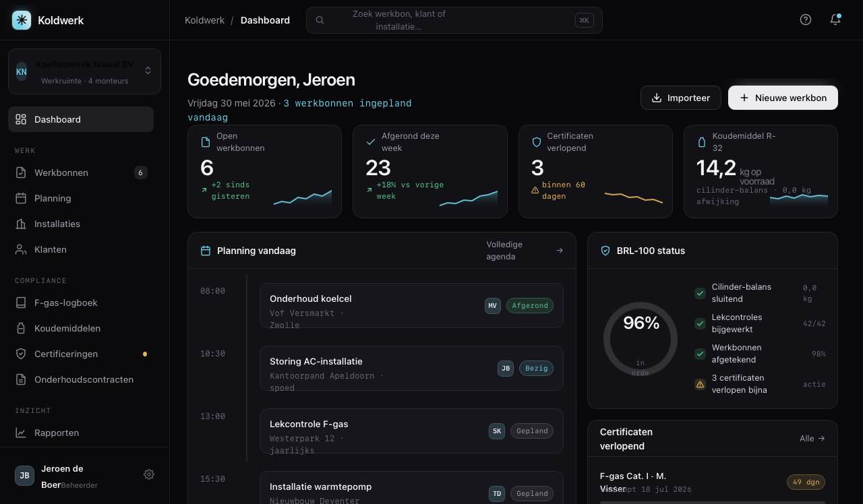Click the 14,2 kg op voorraad value
This screenshot has height=504, width=863.
point(736,170)
